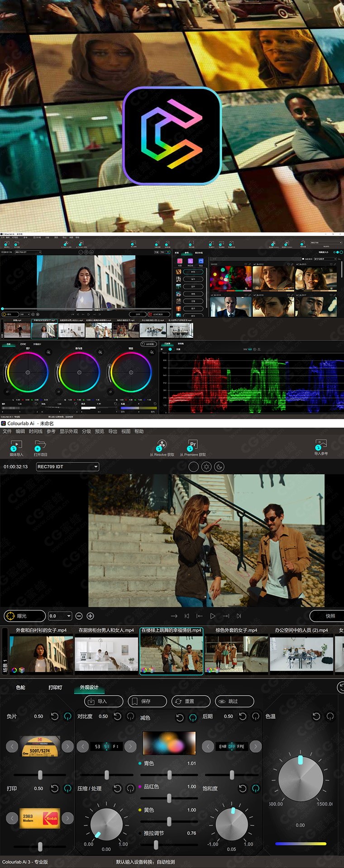This screenshot has width=344, height=868.
Task: Click the moon icon above the viewer
Action: click(219, 467)
